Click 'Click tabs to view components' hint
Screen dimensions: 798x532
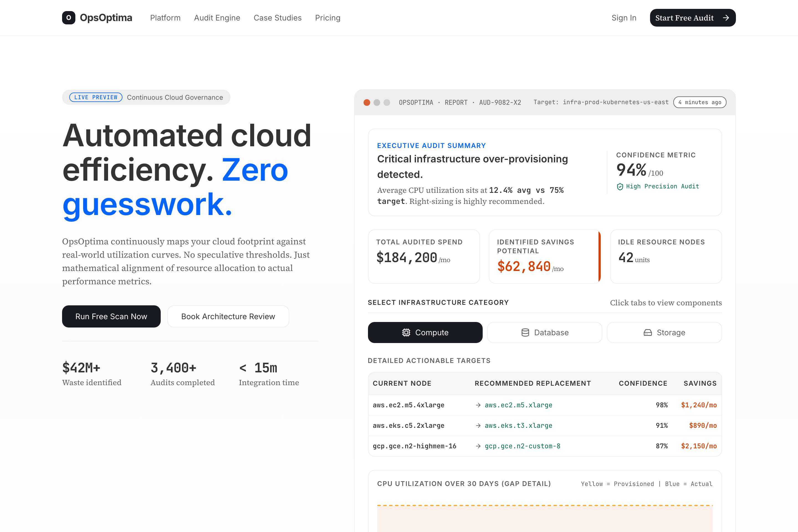tap(666, 303)
